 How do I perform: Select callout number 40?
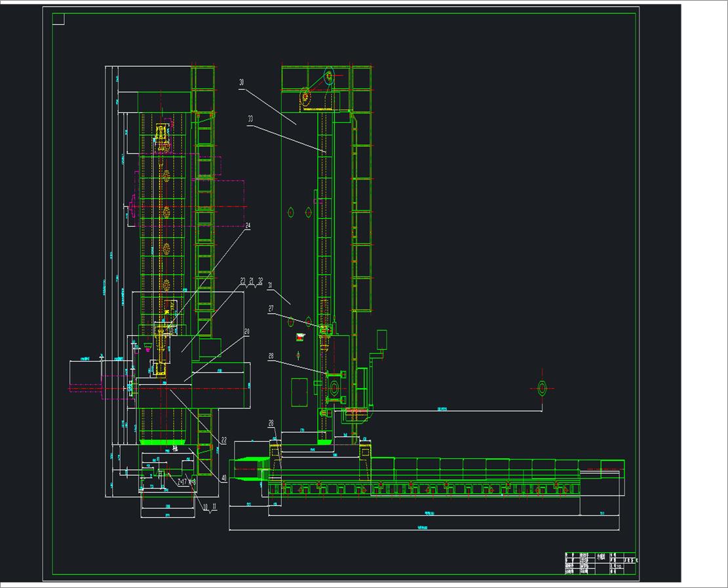tap(224, 477)
